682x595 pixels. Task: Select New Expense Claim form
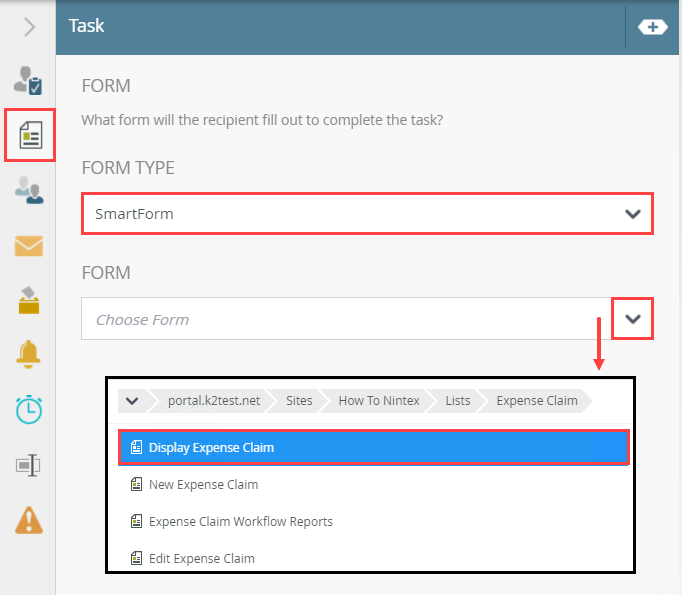point(203,485)
